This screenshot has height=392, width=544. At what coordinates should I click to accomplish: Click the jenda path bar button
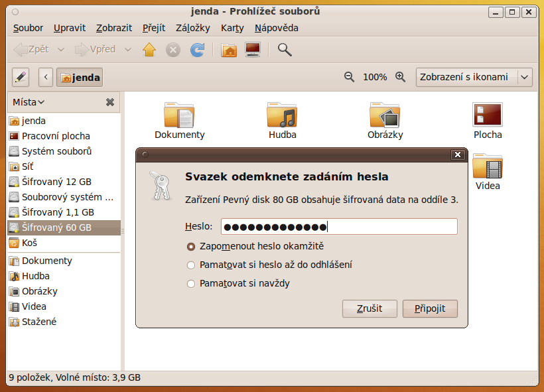click(x=80, y=77)
